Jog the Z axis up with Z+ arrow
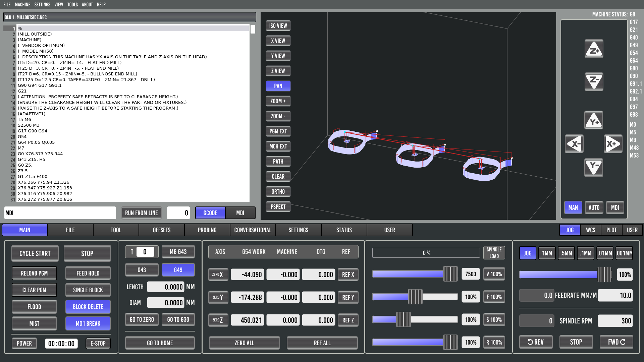 [594, 49]
